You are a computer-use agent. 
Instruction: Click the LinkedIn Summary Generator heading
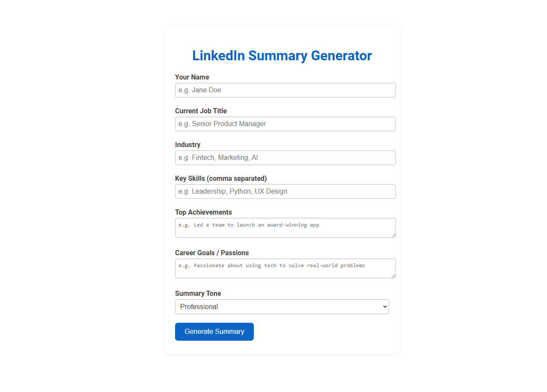(x=282, y=56)
